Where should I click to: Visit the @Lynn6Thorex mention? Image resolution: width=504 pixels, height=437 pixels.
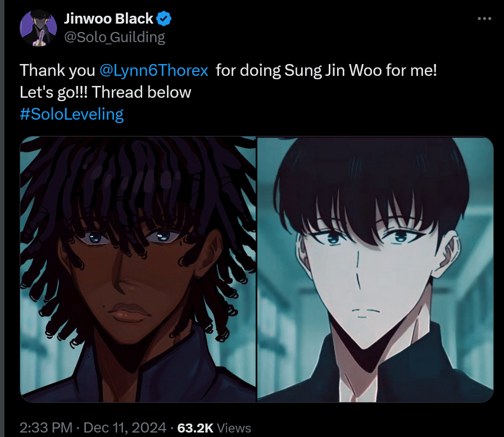pyautogui.click(x=153, y=70)
